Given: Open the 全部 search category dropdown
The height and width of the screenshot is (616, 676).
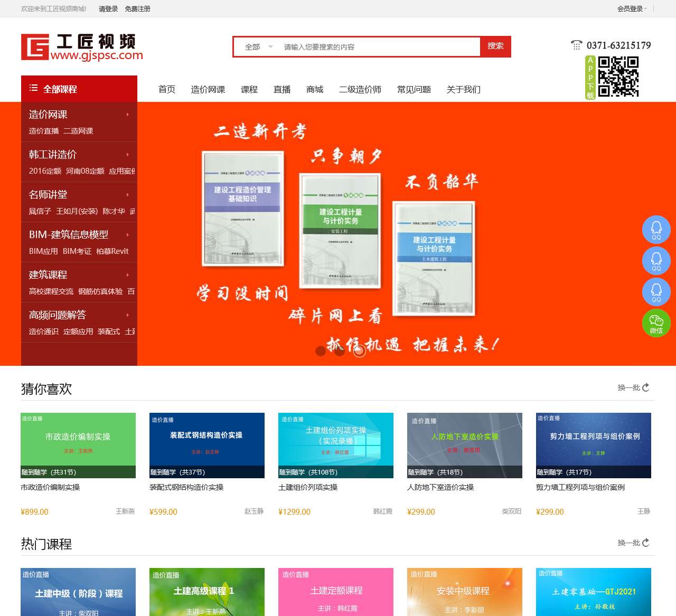Looking at the screenshot, I should point(259,47).
